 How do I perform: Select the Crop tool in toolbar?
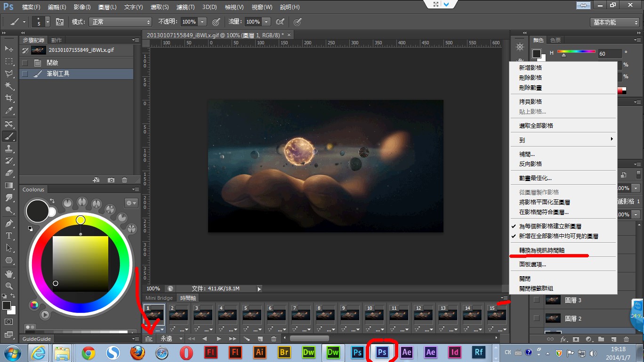tap(9, 98)
